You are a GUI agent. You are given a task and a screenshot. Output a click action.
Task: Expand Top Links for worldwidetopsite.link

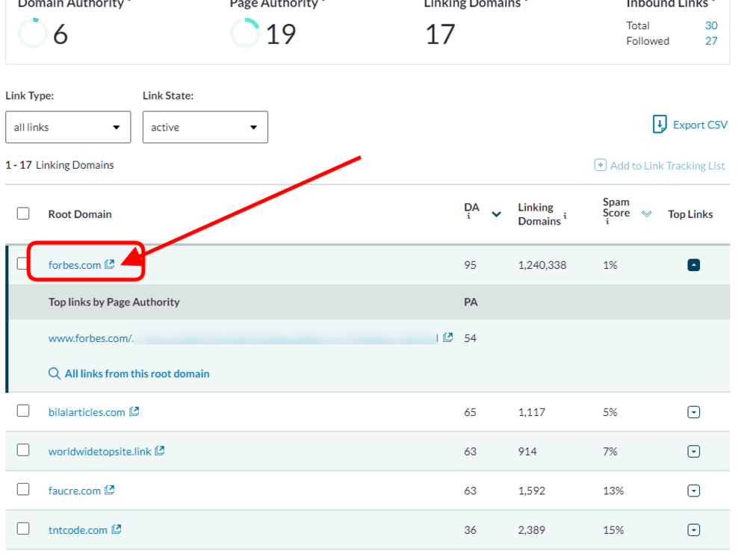(x=694, y=452)
